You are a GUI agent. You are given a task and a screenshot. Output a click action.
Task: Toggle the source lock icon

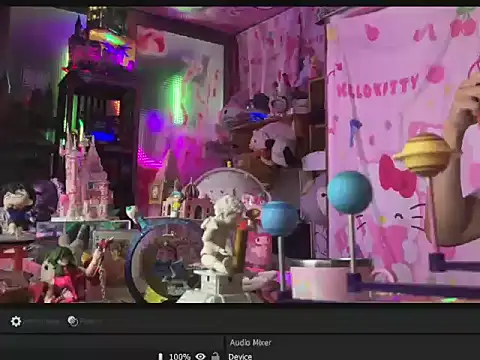(216, 356)
